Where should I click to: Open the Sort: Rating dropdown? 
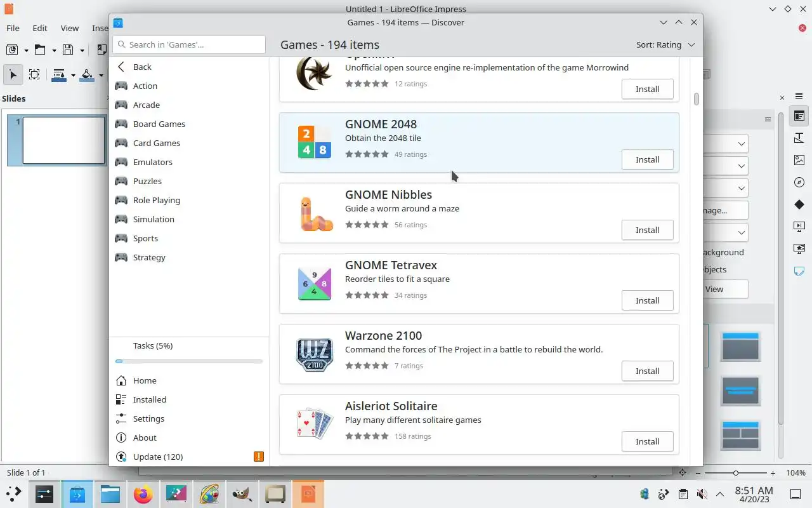(x=665, y=44)
